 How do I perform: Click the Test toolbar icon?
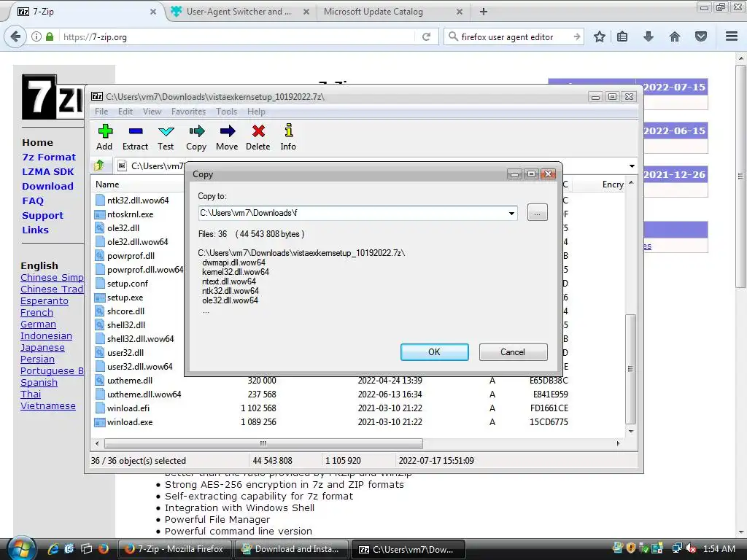pyautogui.click(x=166, y=131)
